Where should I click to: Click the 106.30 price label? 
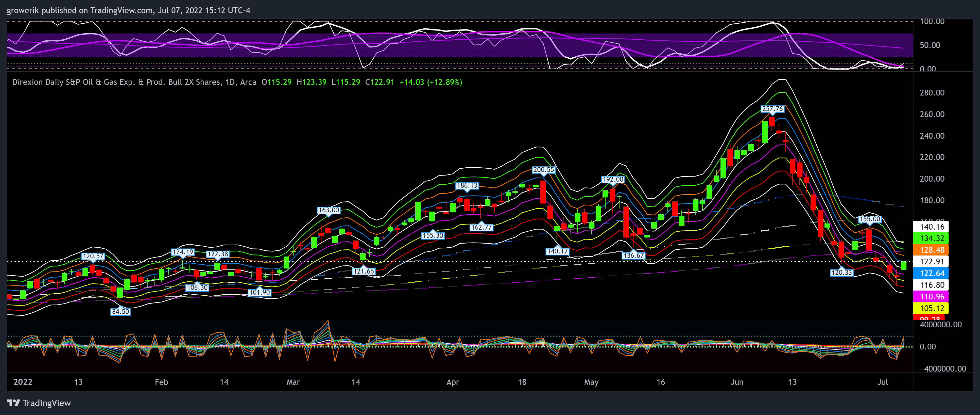coord(197,288)
